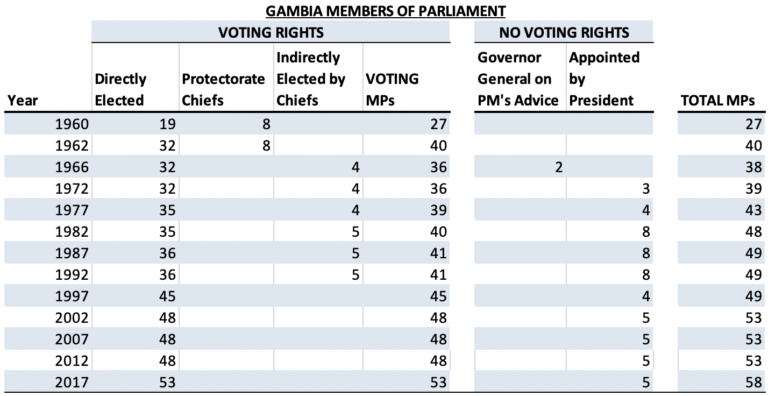Viewport: 768px width, 396px height.
Task: Click Appointed by President column header
Action: click(x=604, y=79)
